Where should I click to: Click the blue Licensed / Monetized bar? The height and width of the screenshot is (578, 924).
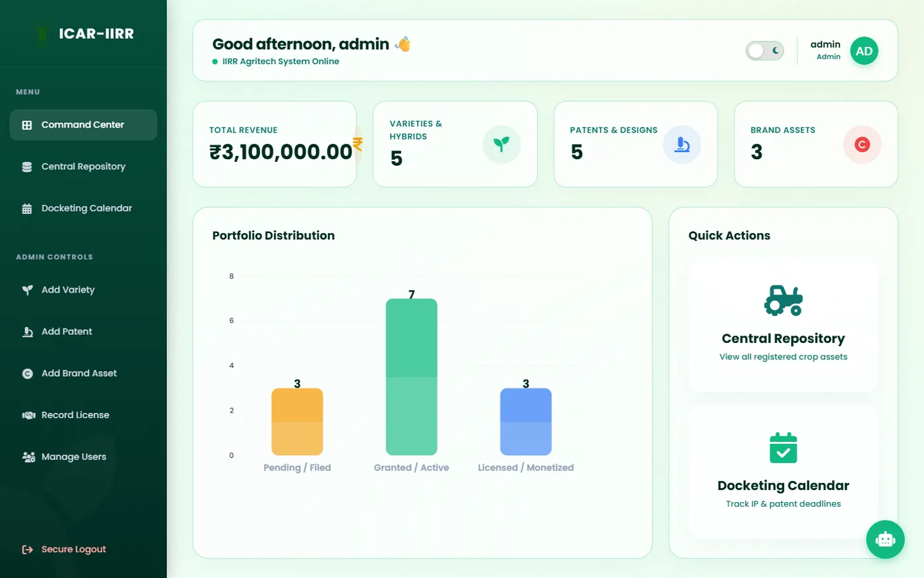point(526,421)
